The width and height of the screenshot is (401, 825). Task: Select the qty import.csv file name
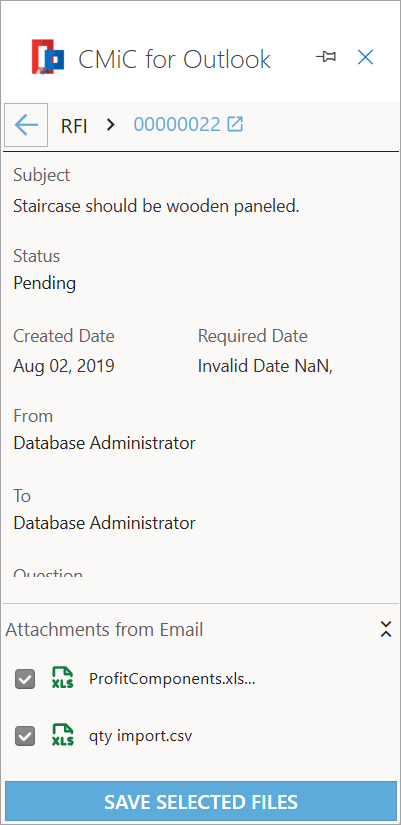141,736
